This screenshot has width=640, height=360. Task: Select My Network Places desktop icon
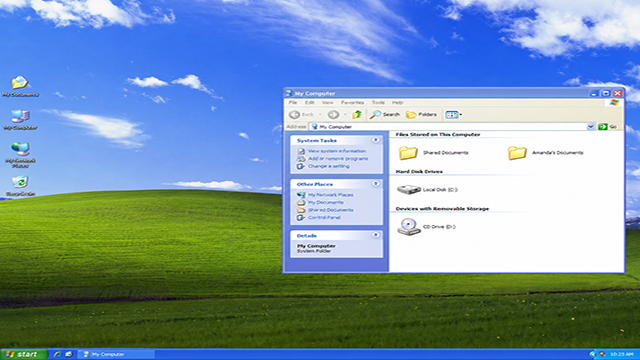click(x=20, y=155)
